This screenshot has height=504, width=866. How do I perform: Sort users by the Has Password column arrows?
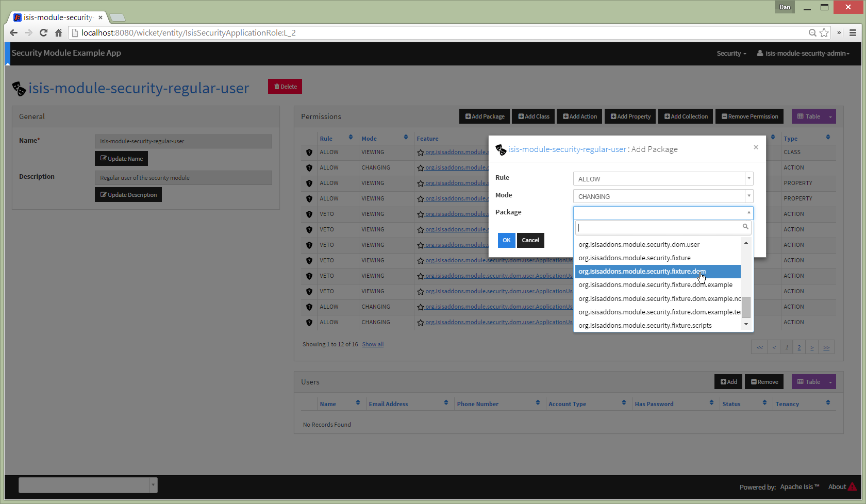[711, 402]
